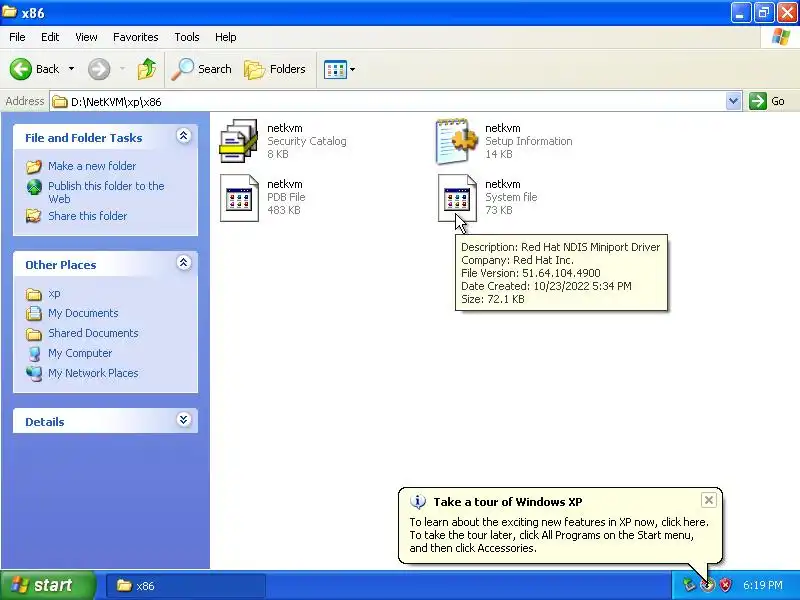Open the File menu
This screenshot has height=600, width=800.
tap(17, 37)
